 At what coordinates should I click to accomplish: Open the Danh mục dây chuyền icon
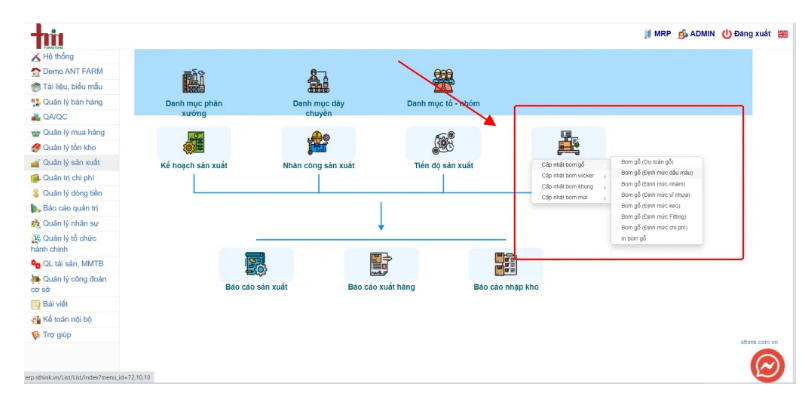point(318,81)
